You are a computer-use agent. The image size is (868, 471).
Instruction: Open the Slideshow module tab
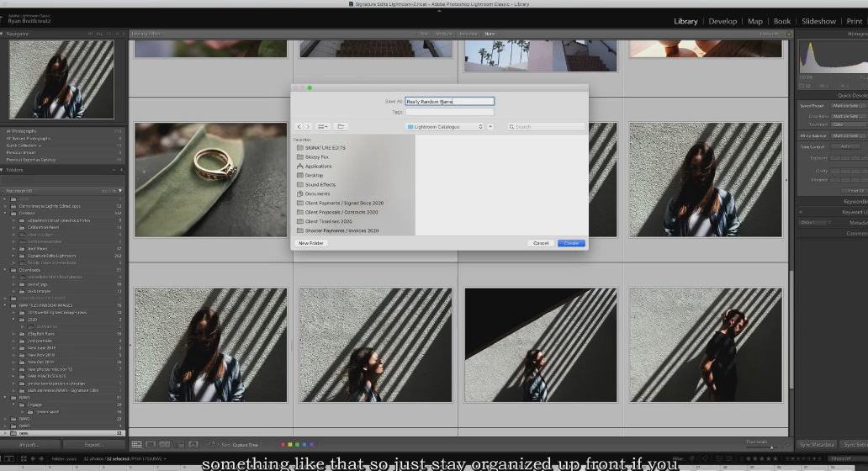pos(818,21)
